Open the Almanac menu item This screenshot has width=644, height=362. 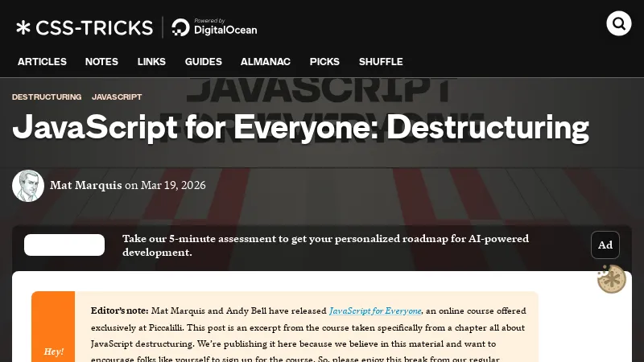pyautogui.click(x=266, y=62)
